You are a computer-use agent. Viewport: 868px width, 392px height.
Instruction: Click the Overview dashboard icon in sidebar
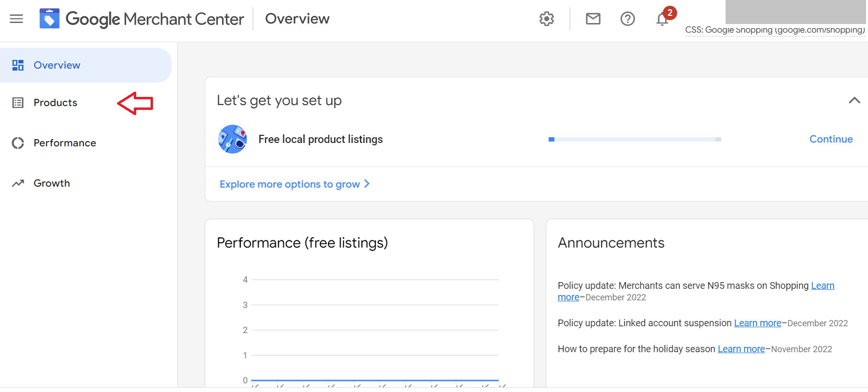tap(18, 65)
